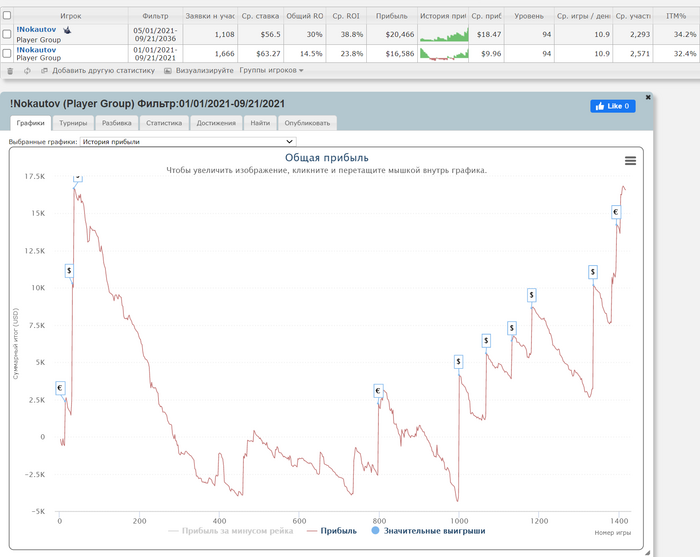Click the trash delete icon below the table
This screenshot has width=700, height=557.
[10, 71]
